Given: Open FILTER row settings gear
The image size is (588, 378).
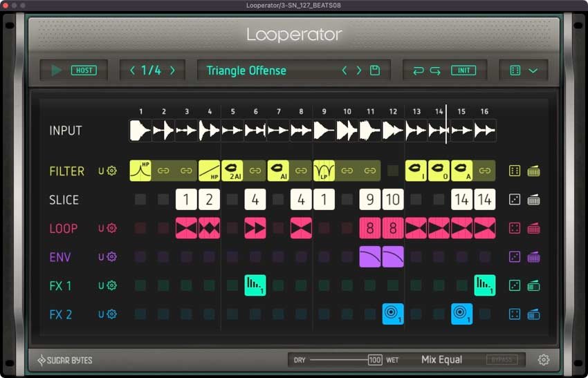Looking at the screenshot, I should click(x=112, y=171).
